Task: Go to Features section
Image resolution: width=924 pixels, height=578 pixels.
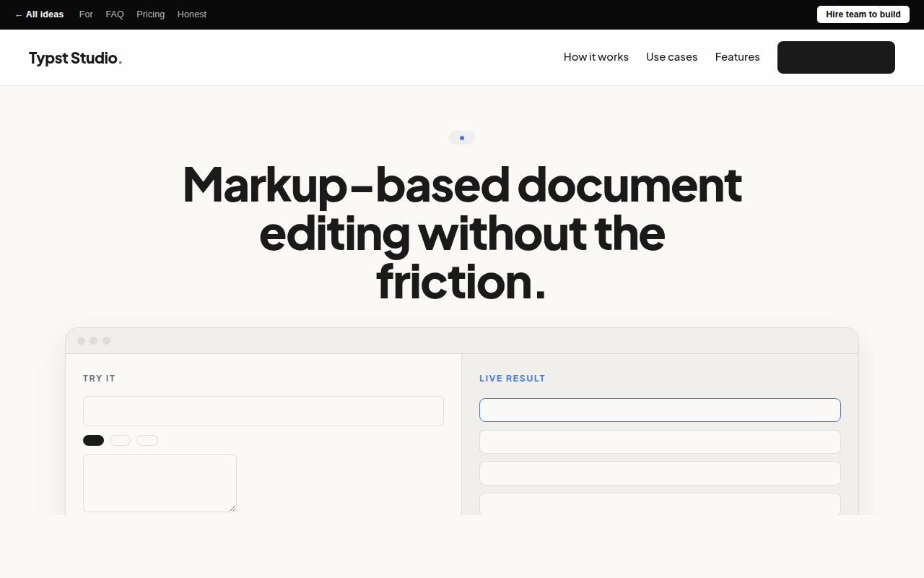Action: [738, 57]
